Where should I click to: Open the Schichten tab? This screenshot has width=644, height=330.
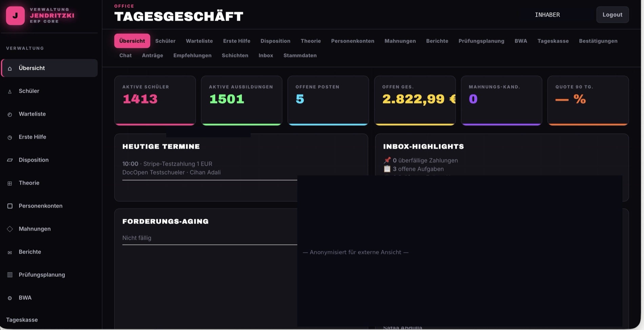coord(235,56)
